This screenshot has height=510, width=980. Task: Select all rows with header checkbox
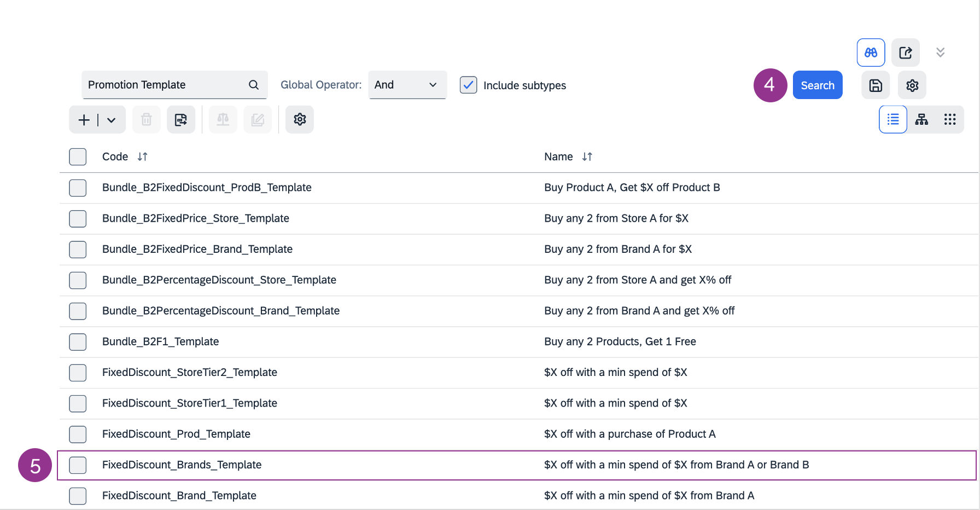(x=78, y=157)
